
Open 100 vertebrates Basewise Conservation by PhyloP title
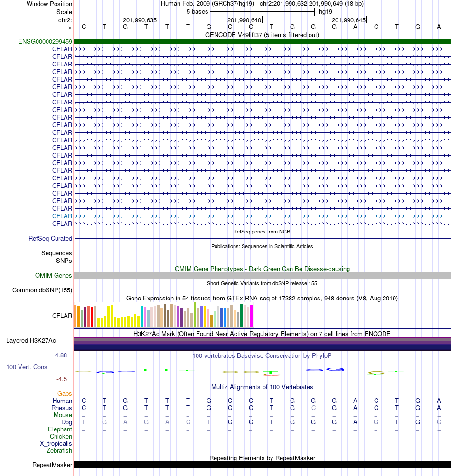click(262, 355)
